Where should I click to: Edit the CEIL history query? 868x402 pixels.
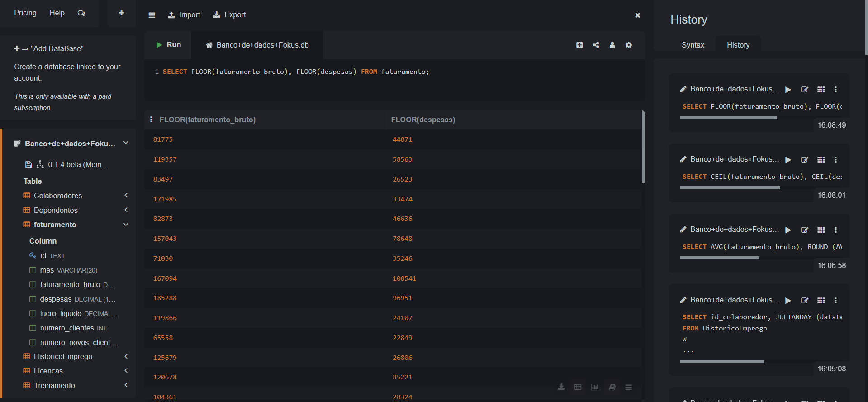tap(805, 160)
